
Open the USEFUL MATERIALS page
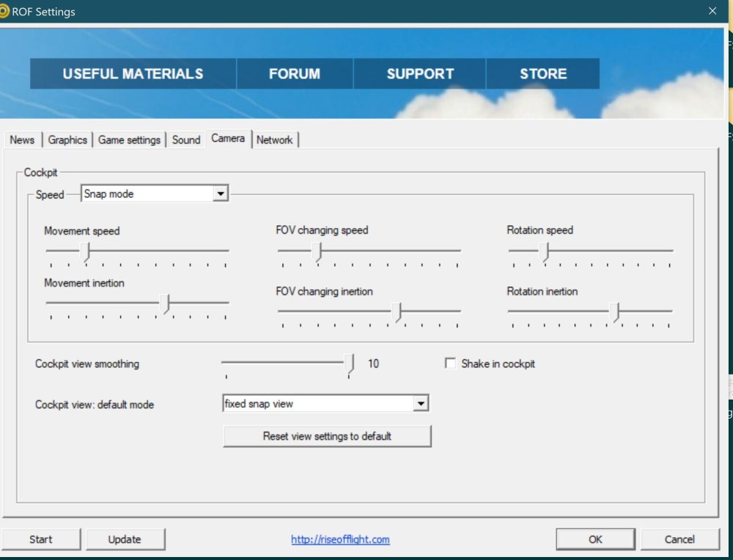tap(132, 73)
